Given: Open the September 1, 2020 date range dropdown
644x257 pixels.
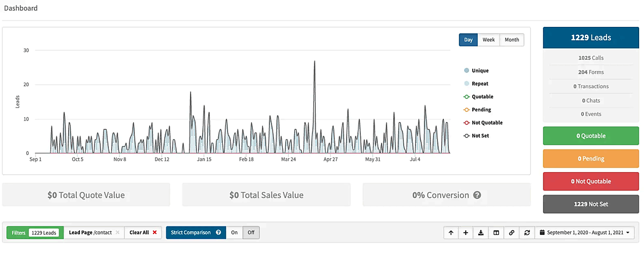Looking at the screenshot, I should 585,233.
